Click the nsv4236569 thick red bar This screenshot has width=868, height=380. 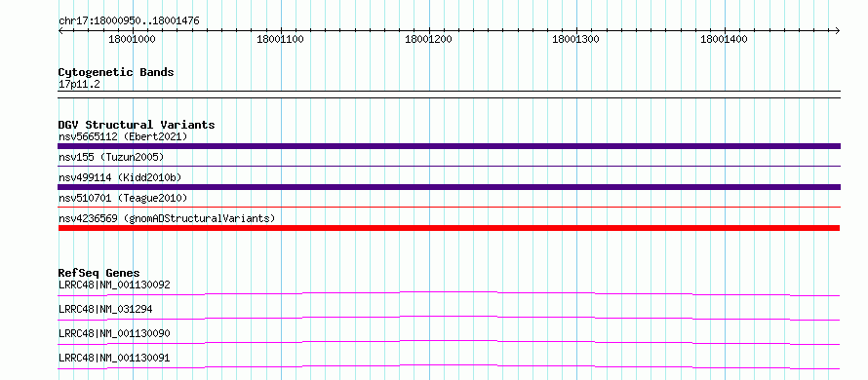tap(449, 228)
